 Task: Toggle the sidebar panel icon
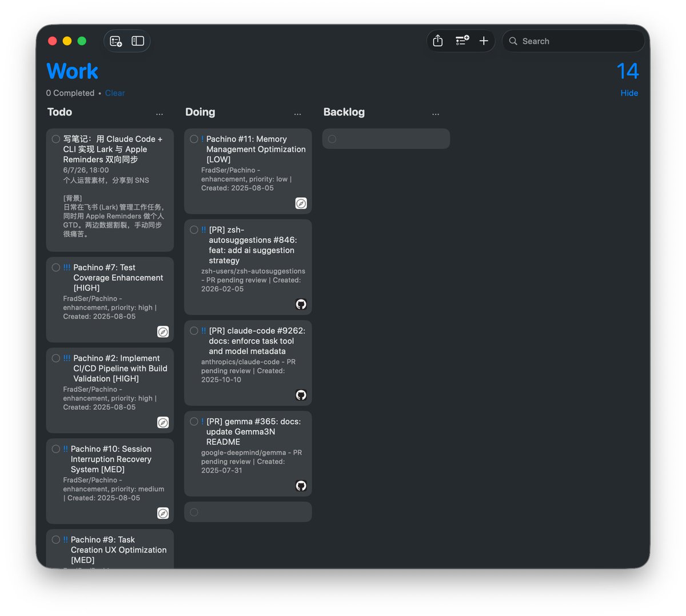click(x=138, y=41)
